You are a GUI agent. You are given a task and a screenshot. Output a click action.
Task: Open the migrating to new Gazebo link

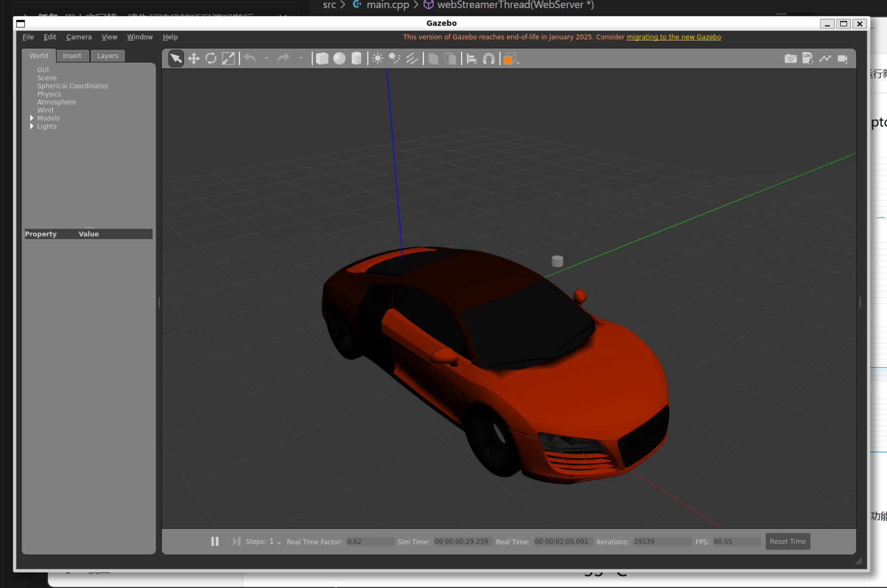click(x=673, y=37)
